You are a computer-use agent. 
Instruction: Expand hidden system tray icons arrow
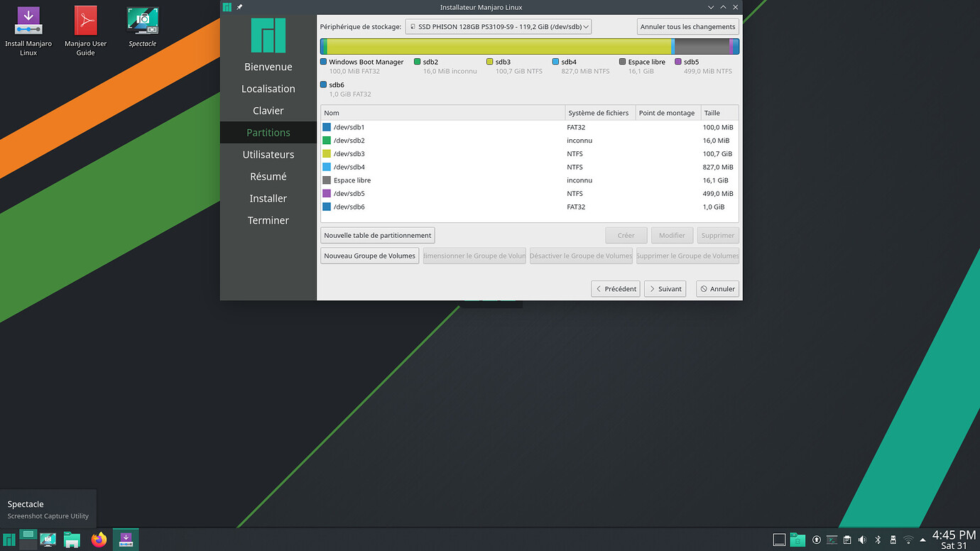922,540
